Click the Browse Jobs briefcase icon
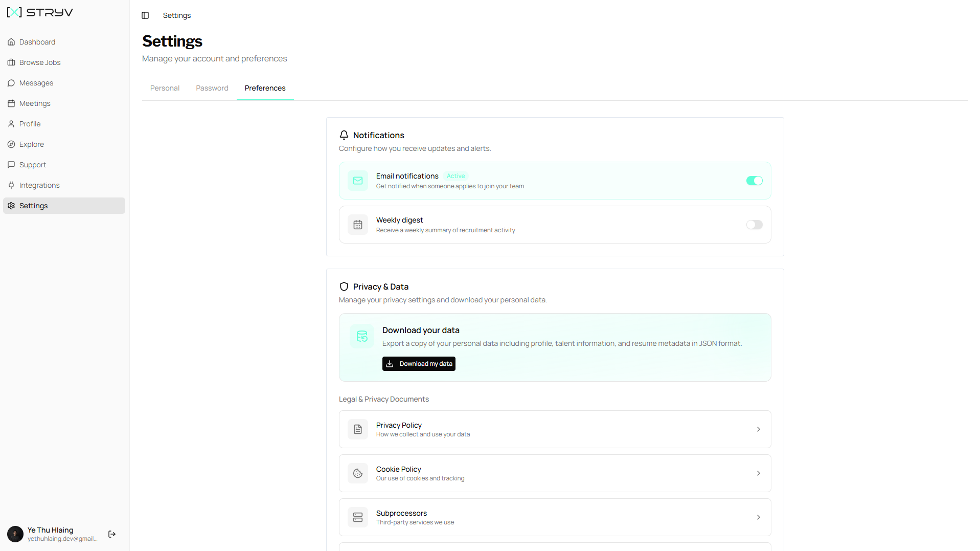Viewport: 980px width, 551px height. point(11,62)
